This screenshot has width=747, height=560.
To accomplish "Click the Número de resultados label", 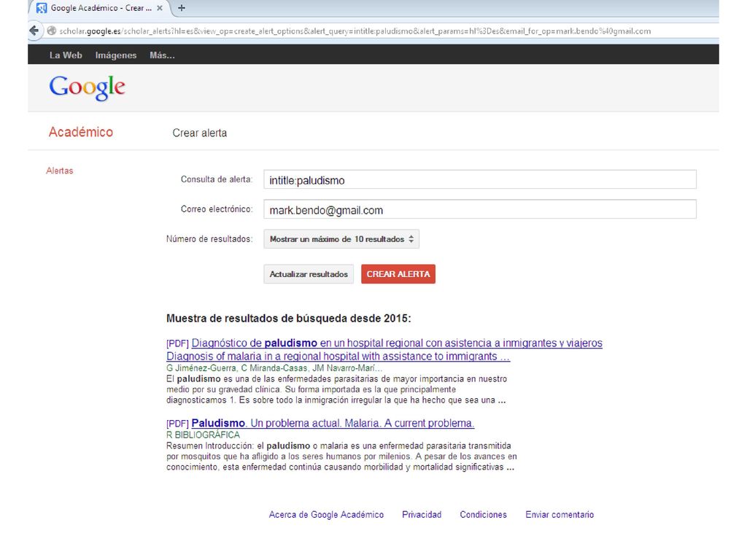I will (209, 239).
